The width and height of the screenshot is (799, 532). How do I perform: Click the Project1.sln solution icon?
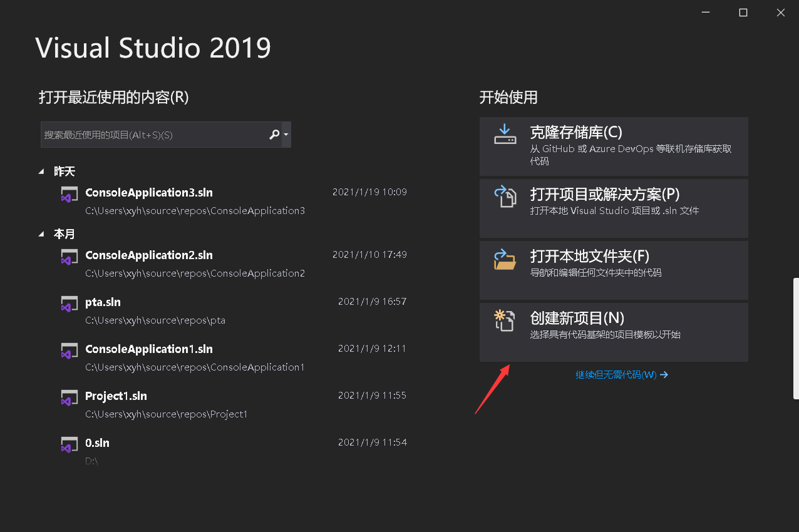pyautogui.click(x=69, y=397)
